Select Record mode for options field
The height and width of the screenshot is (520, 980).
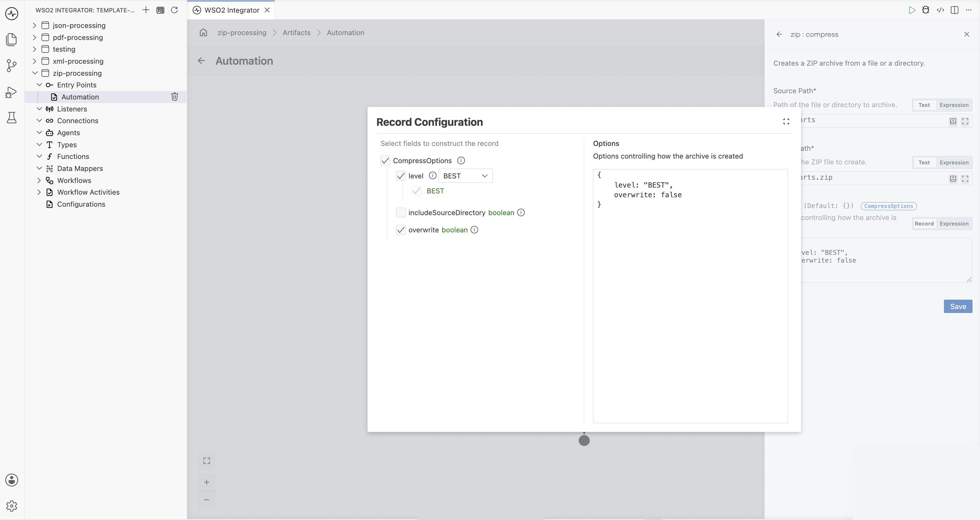(924, 224)
